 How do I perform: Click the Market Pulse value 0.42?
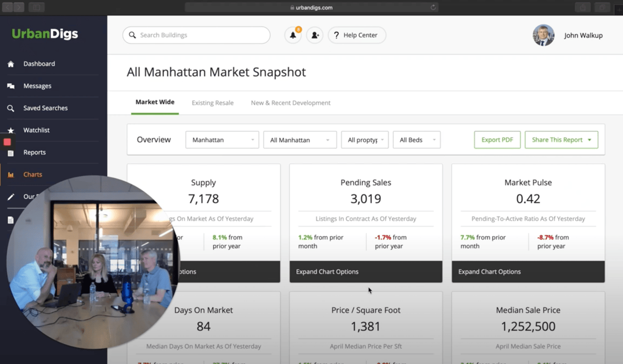pyautogui.click(x=528, y=199)
